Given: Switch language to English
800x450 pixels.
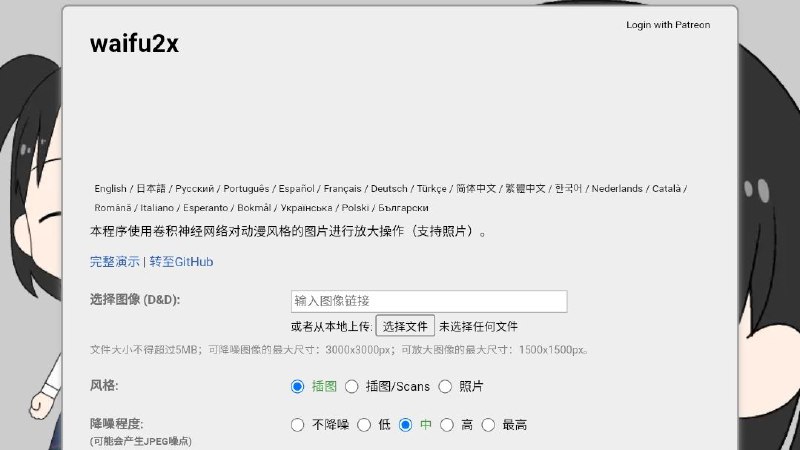Looking at the screenshot, I should pyautogui.click(x=110, y=189).
